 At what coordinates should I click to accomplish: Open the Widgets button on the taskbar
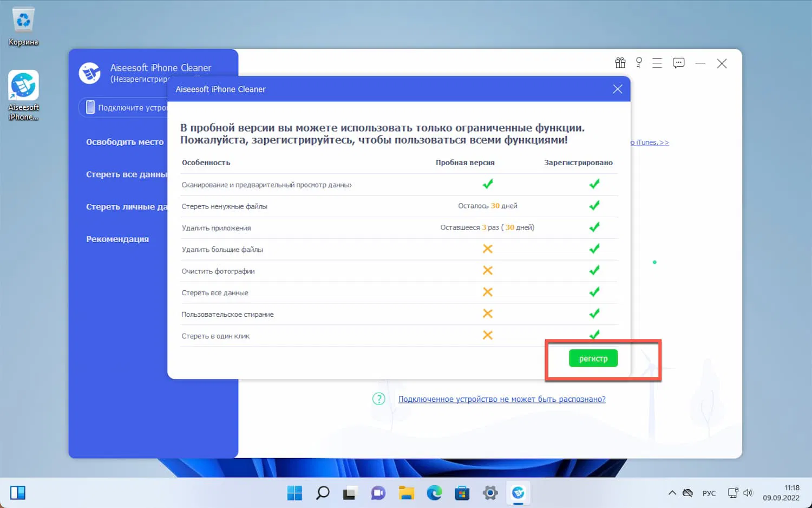tap(18, 493)
